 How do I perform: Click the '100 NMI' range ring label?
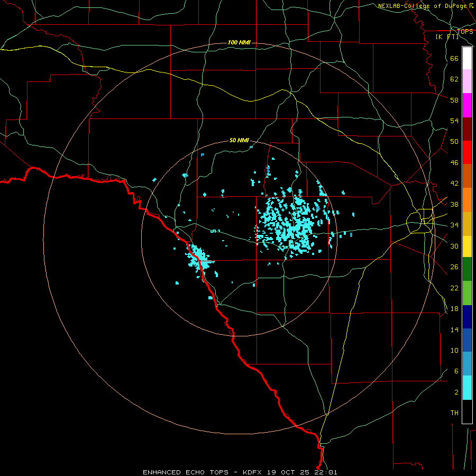click(x=239, y=42)
